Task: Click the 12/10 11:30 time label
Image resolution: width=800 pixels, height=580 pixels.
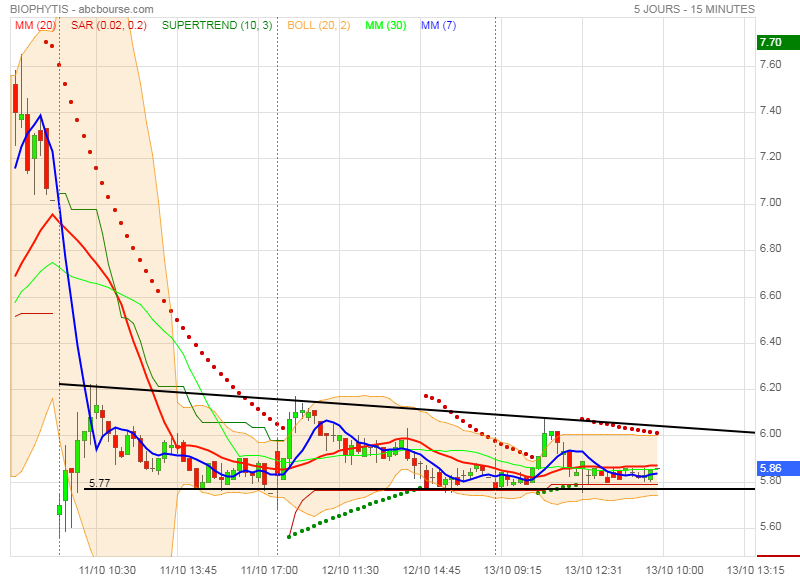Action: pos(351,570)
